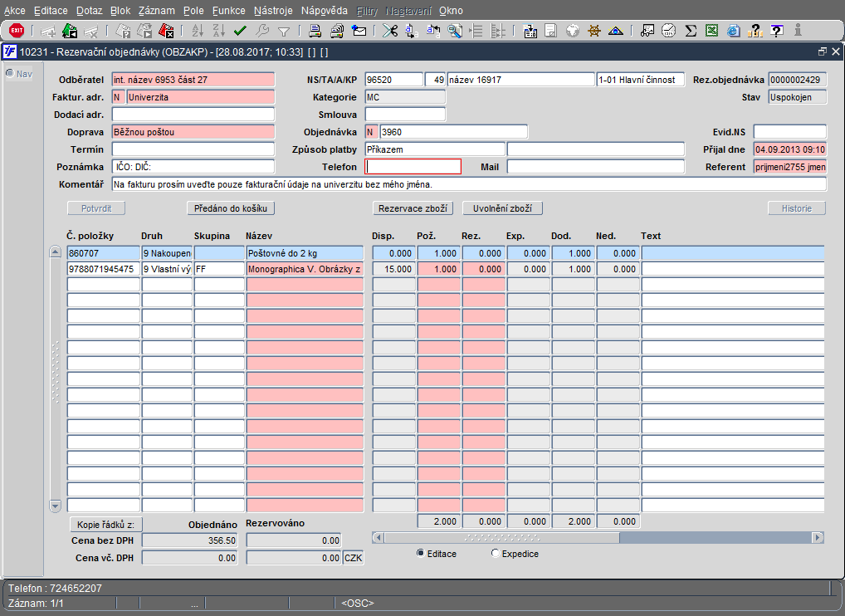Click the item list scroll up arrow
This screenshot has width=845, height=616.
pyautogui.click(x=55, y=252)
